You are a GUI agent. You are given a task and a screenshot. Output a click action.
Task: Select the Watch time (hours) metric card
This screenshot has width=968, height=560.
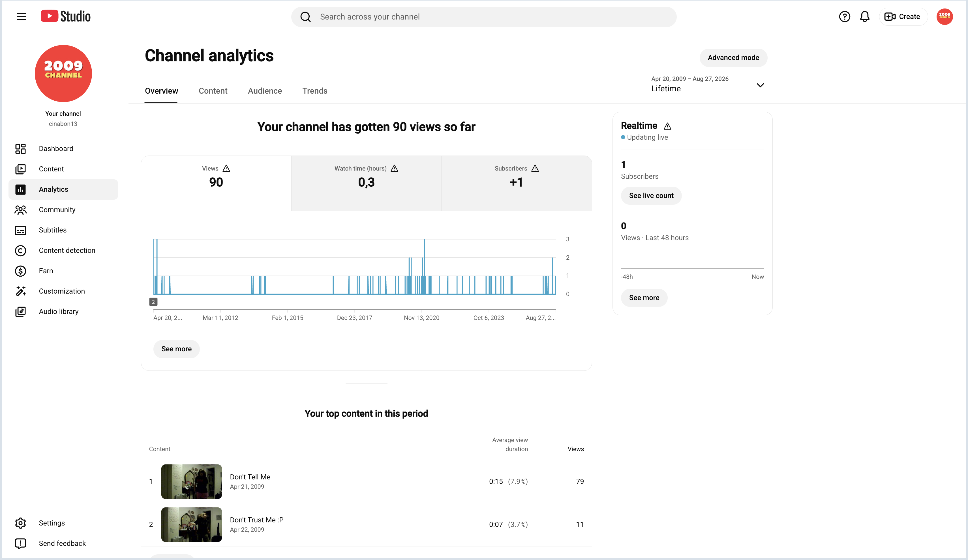coord(366,183)
